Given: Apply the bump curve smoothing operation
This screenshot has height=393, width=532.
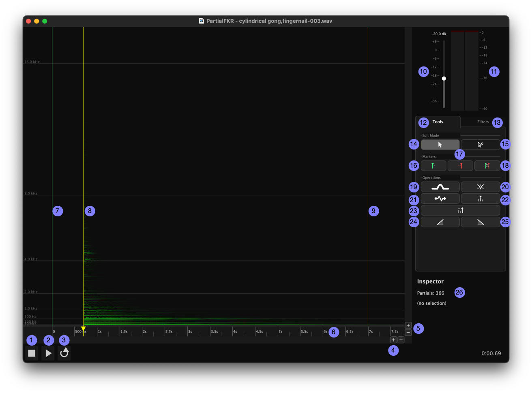Looking at the screenshot, I should tap(440, 187).
